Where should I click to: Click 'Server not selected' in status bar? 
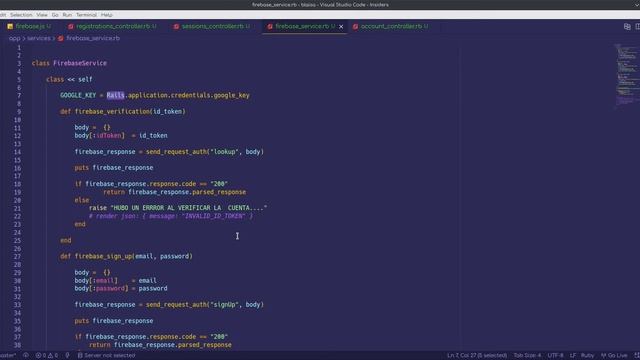click(106, 356)
